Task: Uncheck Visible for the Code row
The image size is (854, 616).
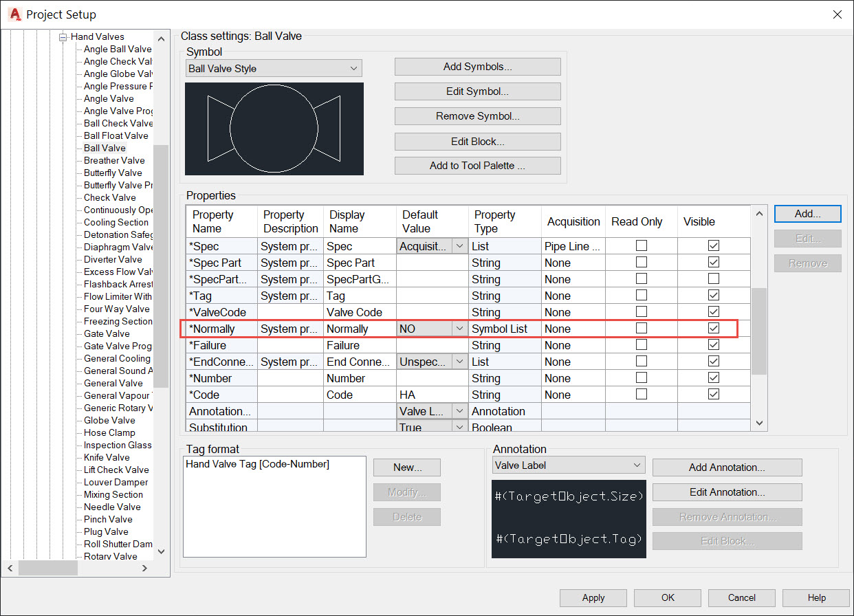Action: [x=714, y=394]
